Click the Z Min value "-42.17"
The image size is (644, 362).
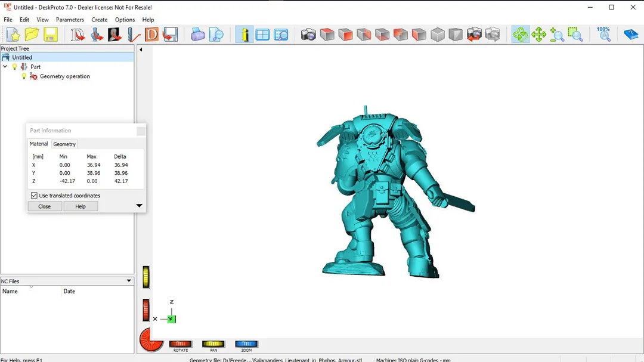click(x=67, y=181)
